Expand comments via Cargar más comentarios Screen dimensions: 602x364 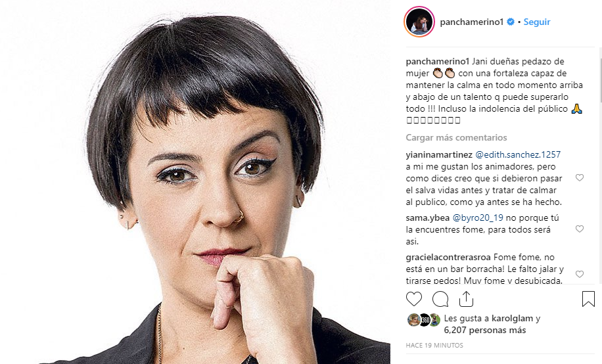coord(456,137)
